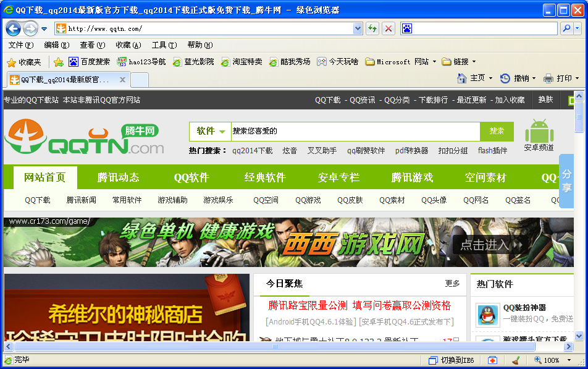588x369 pixels.
Task: Click the horizontal scrollbar thumb
Action: coord(274,346)
